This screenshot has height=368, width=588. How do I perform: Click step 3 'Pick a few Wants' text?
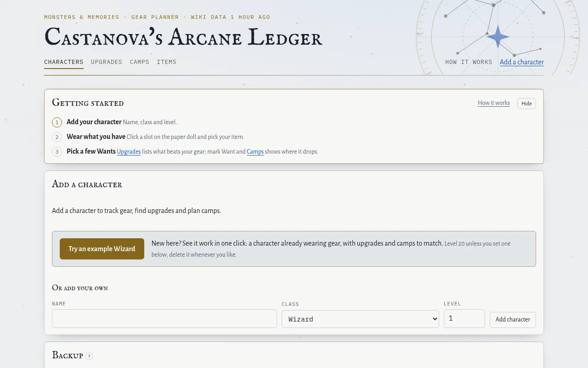click(x=91, y=151)
